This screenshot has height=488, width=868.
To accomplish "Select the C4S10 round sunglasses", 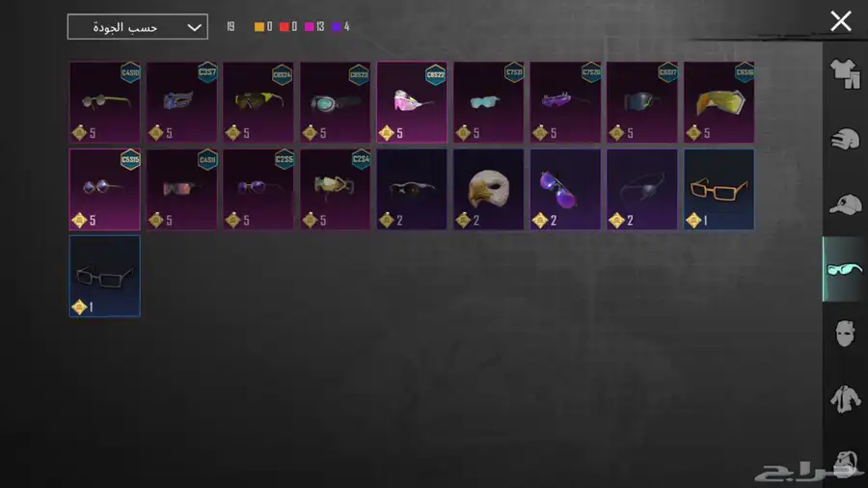I will point(104,102).
